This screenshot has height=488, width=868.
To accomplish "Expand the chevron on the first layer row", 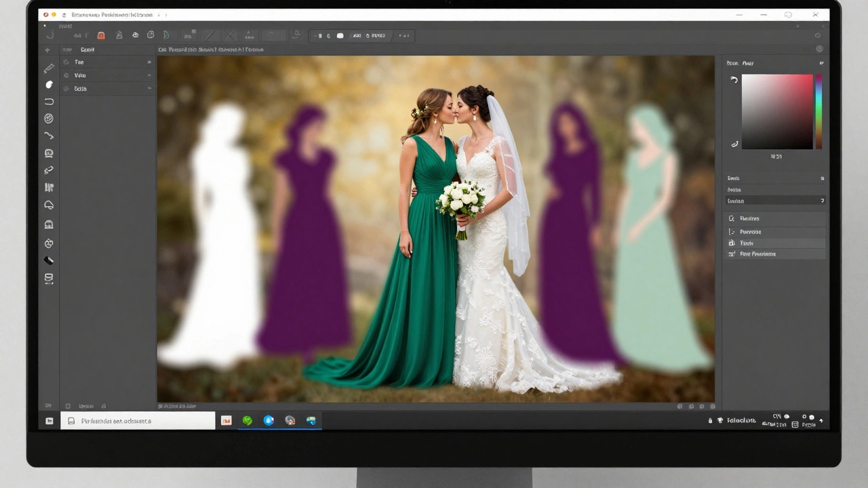I will [x=149, y=62].
